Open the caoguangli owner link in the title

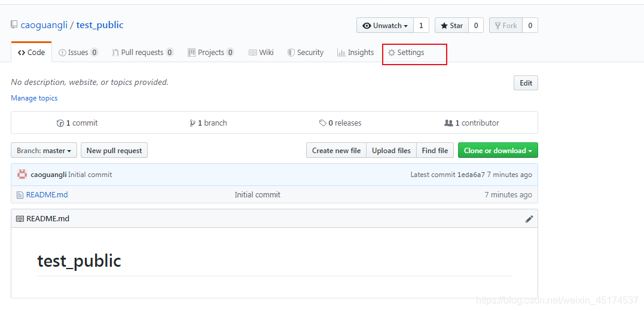tap(44, 25)
